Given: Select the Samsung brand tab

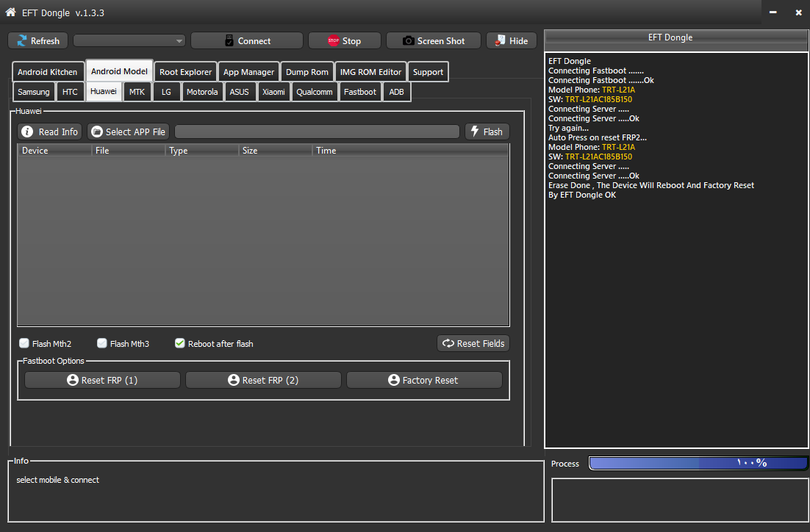Looking at the screenshot, I should tap(34, 92).
